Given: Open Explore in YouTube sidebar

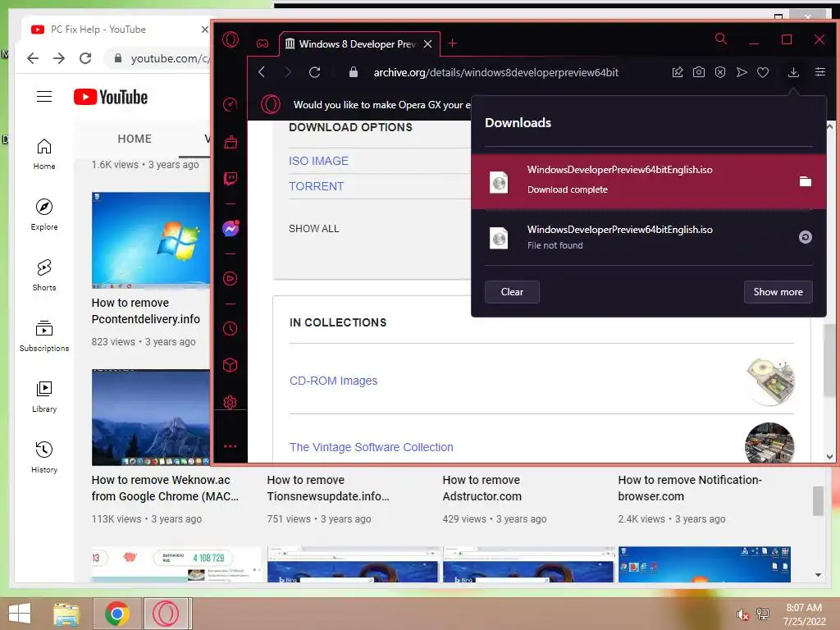Looking at the screenshot, I should click(x=44, y=214).
